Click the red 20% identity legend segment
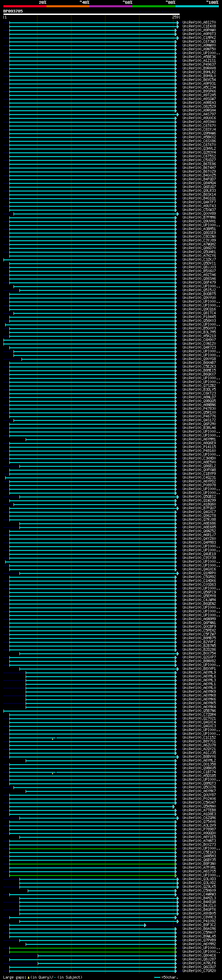This screenshot has height=980, width=222. pos(25,6)
